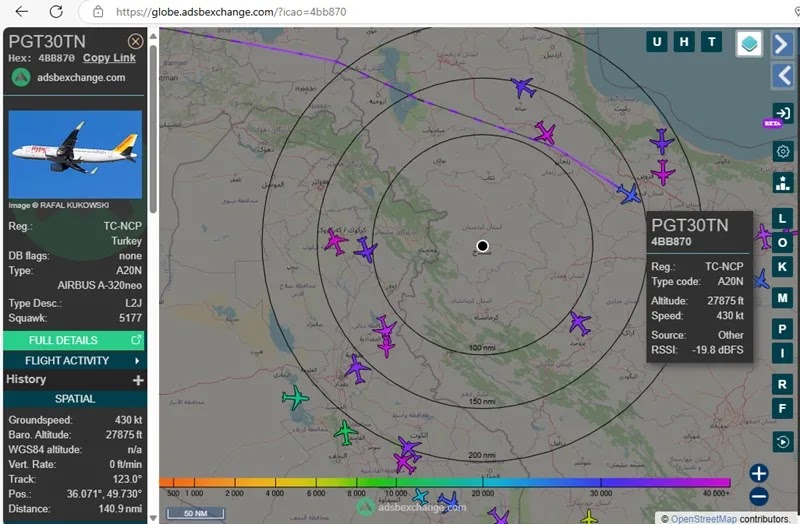This screenshot has height=524, width=800.
Task: Select the SPATIAL section header
Action: tap(74, 399)
